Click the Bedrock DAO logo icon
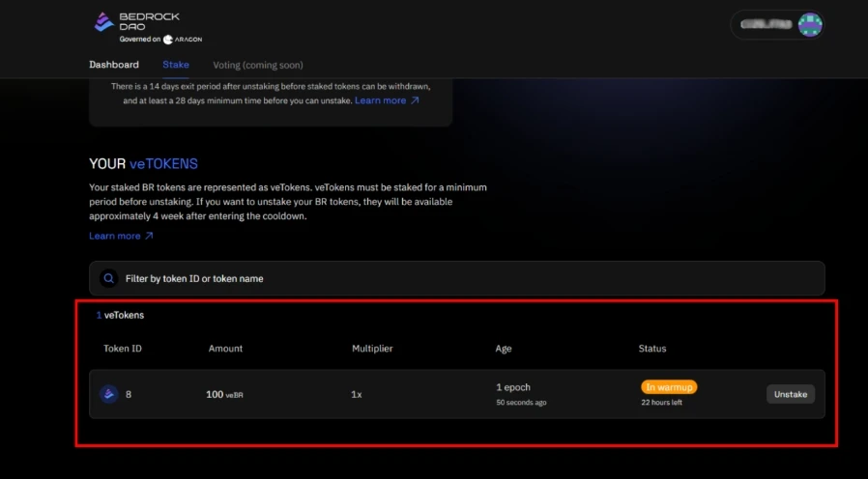868x479 pixels. (x=103, y=21)
